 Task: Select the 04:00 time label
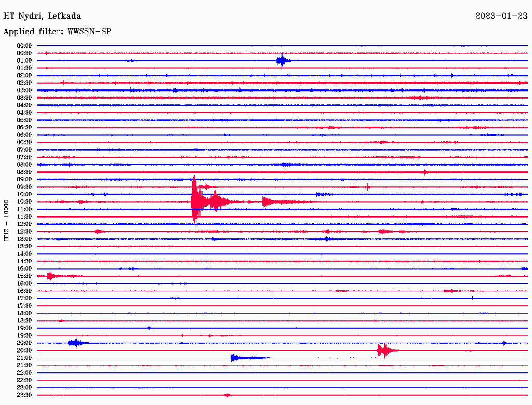[24, 105]
